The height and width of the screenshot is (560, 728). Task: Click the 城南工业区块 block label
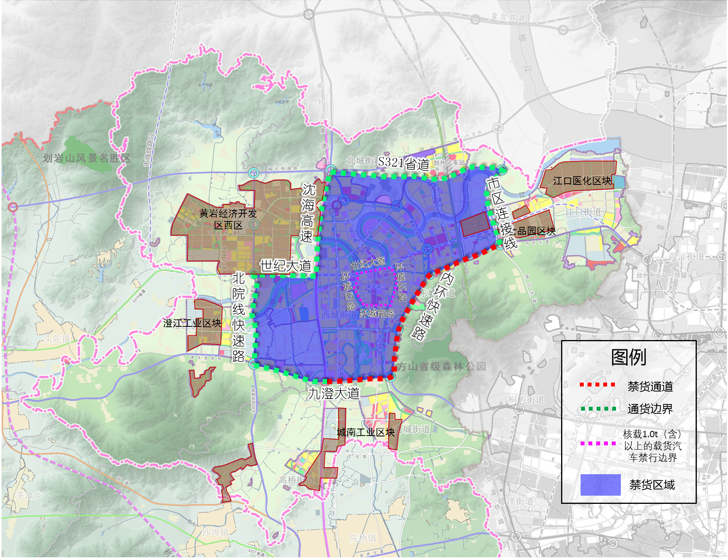tap(366, 432)
